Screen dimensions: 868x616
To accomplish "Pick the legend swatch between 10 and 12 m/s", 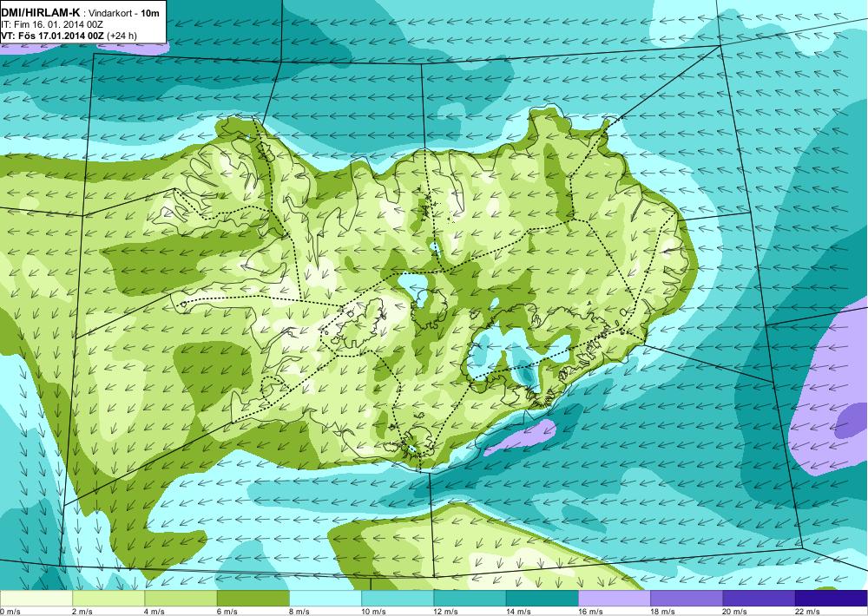I will tap(398, 599).
